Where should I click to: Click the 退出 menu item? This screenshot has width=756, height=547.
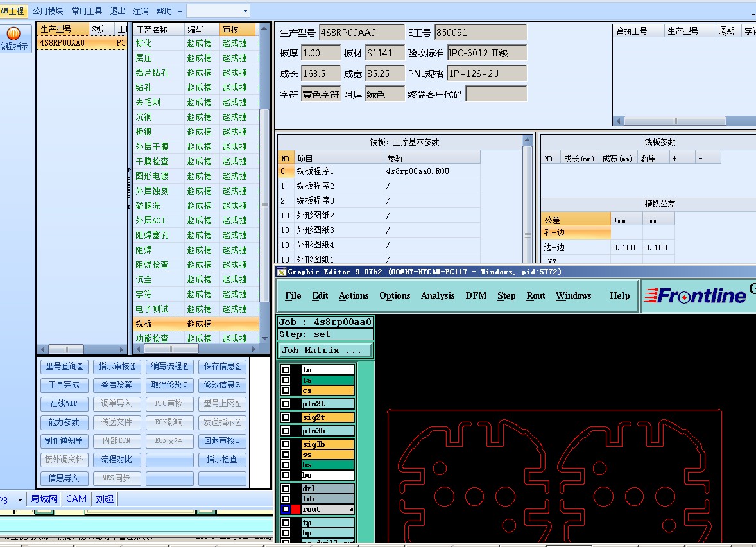[117, 11]
